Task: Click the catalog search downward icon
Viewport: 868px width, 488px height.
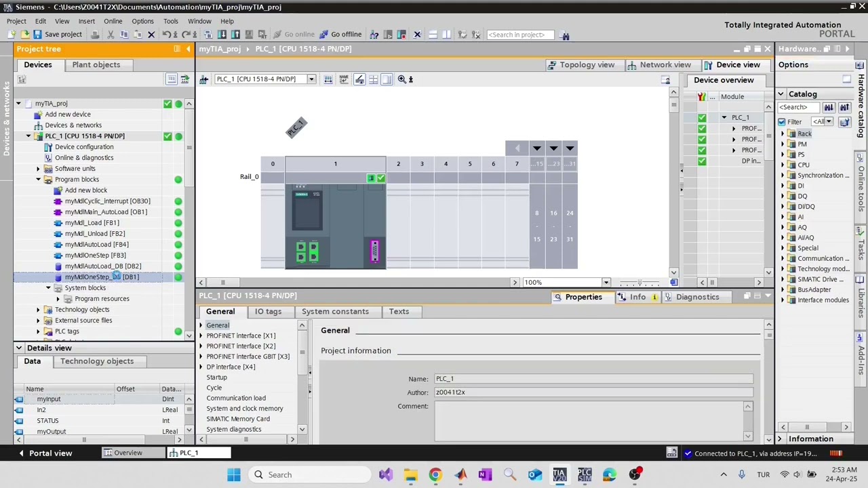Action: [829, 107]
